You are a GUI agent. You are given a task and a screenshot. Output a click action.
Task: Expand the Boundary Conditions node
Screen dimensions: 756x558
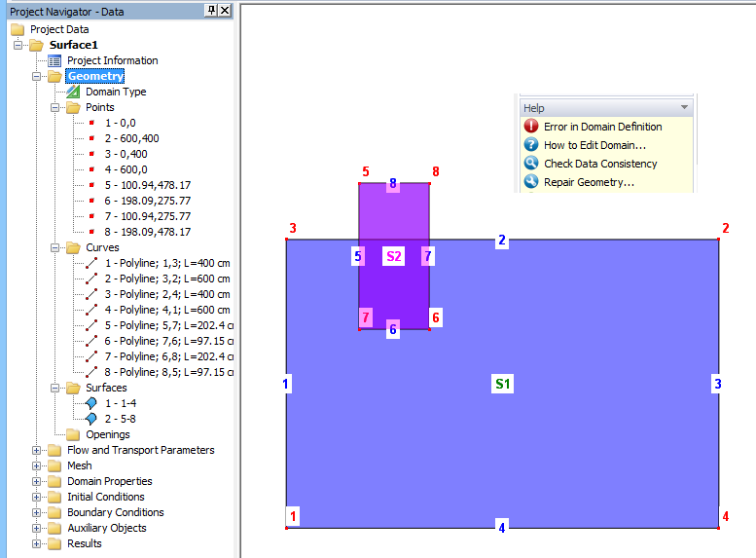click(36, 512)
